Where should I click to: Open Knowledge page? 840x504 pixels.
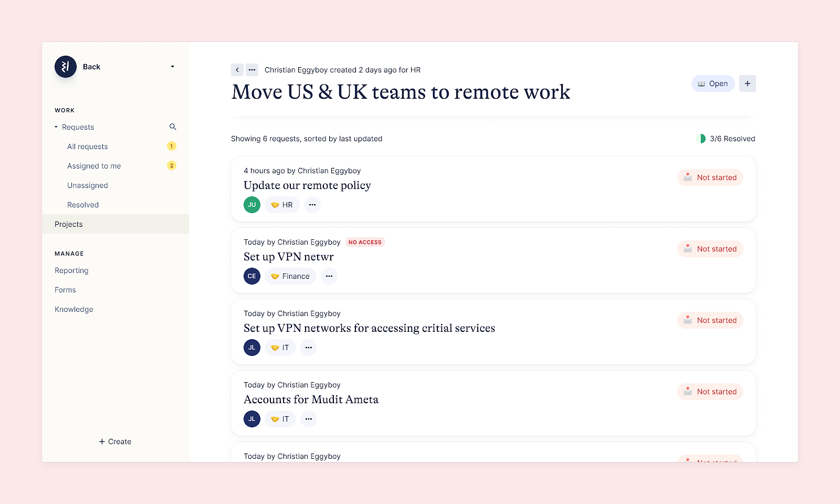point(74,309)
